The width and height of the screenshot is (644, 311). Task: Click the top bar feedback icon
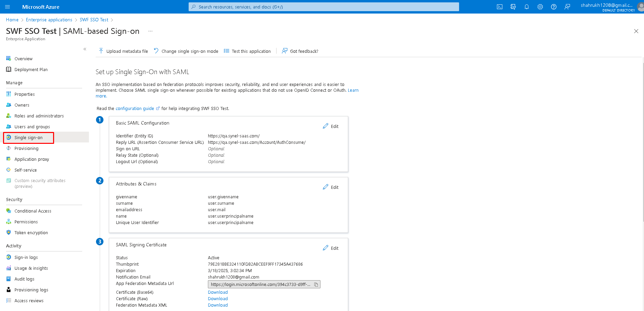point(567,7)
